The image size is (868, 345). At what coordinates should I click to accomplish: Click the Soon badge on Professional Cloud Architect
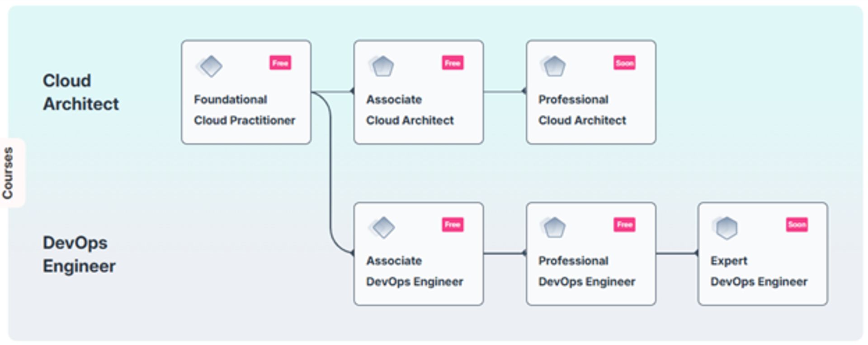(624, 63)
